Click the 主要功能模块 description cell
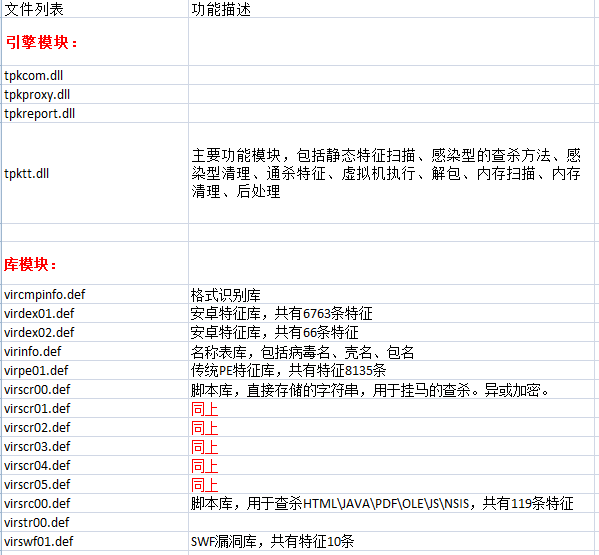 pyautogui.click(x=391, y=173)
